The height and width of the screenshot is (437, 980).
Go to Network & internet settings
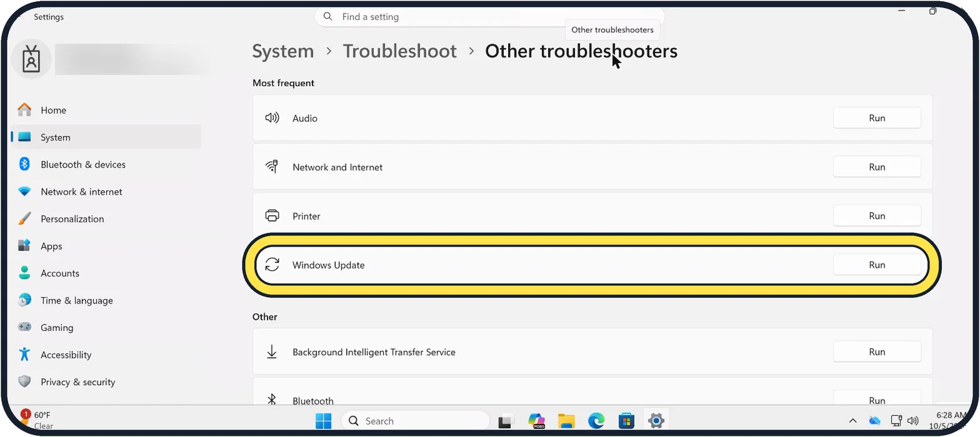point(106,192)
